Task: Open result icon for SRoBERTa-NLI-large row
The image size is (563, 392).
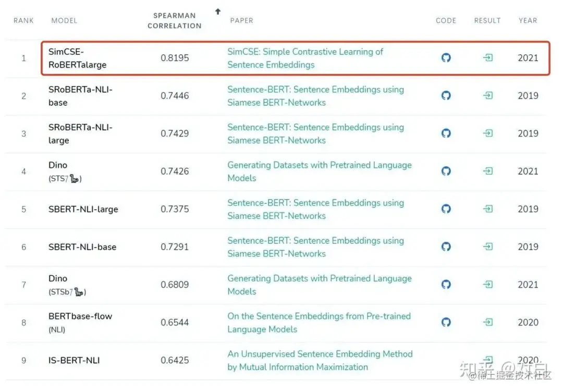Action: (487, 133)
